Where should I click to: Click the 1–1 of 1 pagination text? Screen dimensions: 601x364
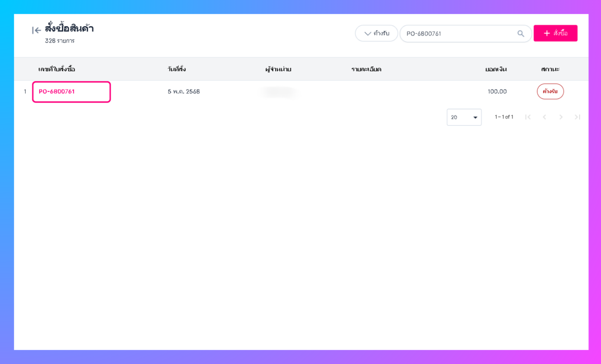[x=504, y=117]
